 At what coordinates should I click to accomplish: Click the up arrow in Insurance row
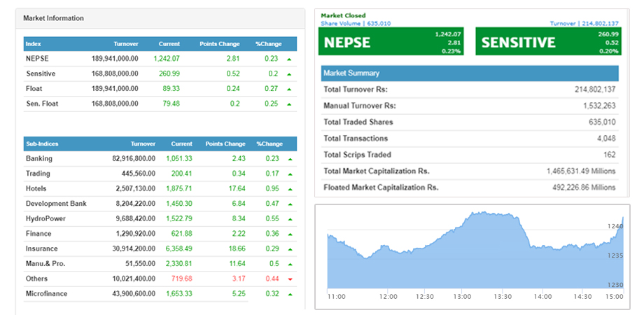[290, 249]
